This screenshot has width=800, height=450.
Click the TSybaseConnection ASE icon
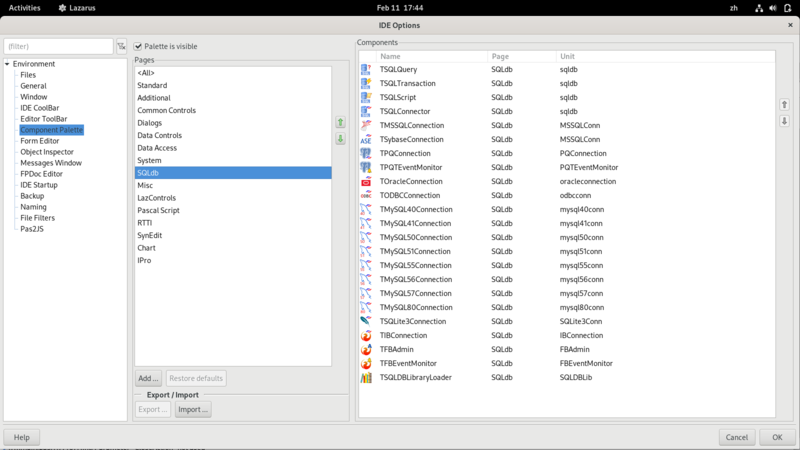click(x=366, y=139)
